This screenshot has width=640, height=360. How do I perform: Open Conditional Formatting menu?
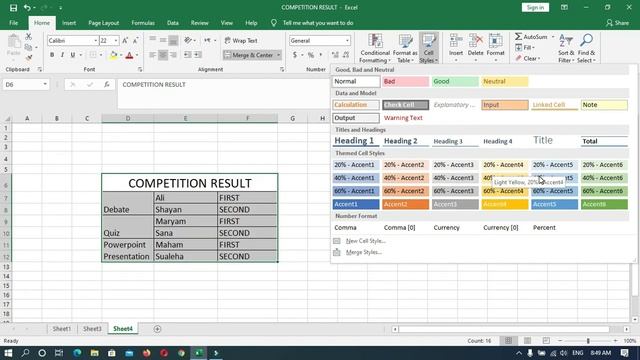click(375, 48)
